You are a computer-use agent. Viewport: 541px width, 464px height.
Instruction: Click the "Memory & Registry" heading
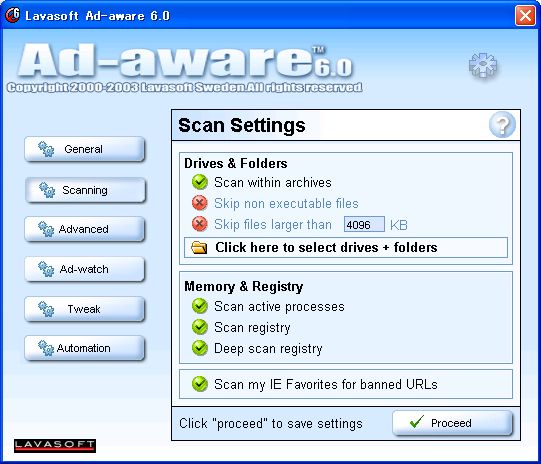click(244, 286)
